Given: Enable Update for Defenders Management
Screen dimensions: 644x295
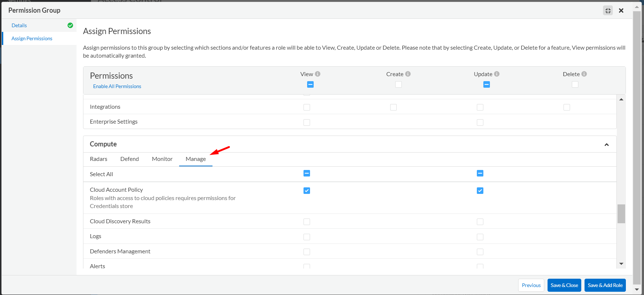Looking at the screenshot, I should [480, 252].
